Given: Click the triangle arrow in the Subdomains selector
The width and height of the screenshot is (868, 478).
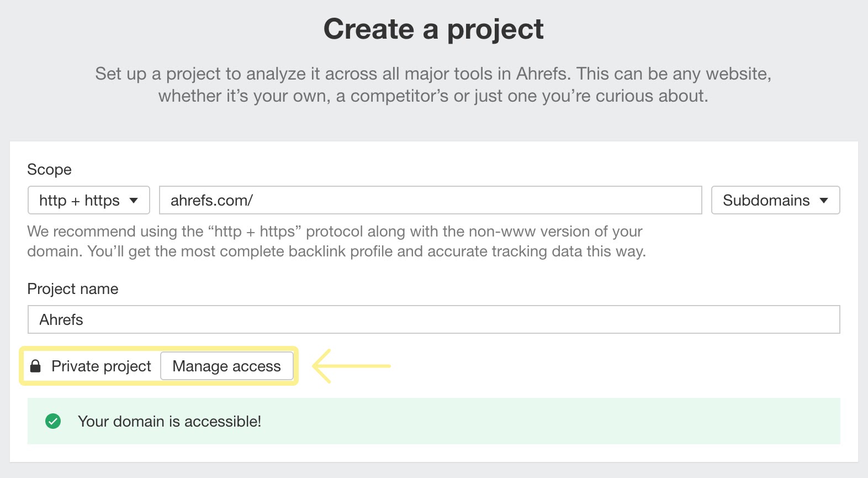Looking at the screenshot, I should [x=824, y=201].
